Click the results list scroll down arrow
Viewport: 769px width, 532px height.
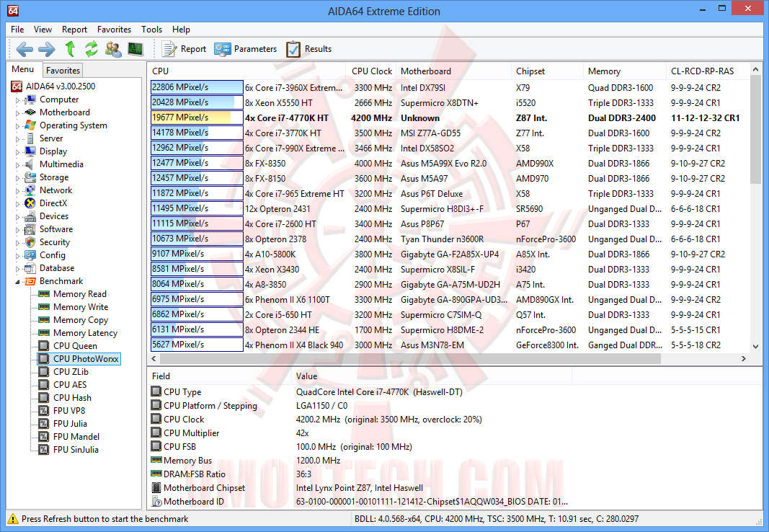756,347
